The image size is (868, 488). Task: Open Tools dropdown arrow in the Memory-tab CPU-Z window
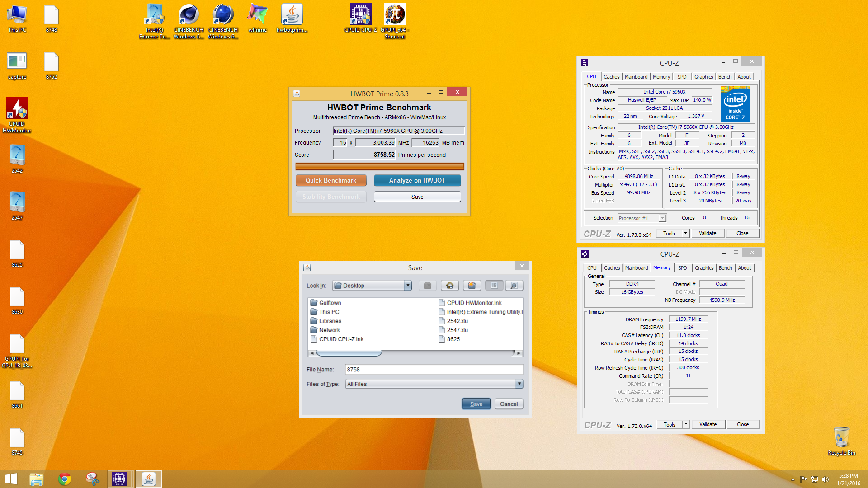pyautogui.click(x=686, y=424)
